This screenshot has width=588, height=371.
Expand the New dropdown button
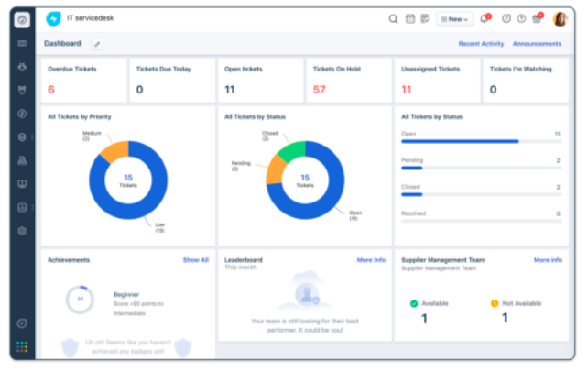coord(454,19)
